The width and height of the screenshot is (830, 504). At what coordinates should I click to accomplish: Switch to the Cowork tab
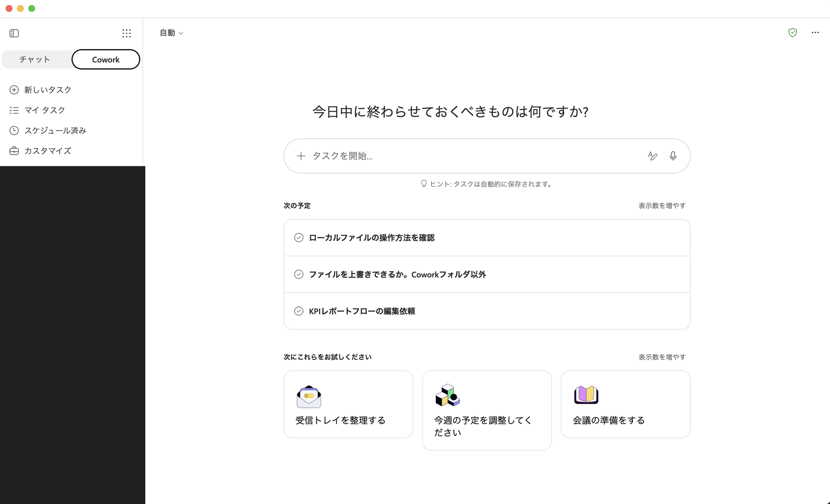pos(106,59)
